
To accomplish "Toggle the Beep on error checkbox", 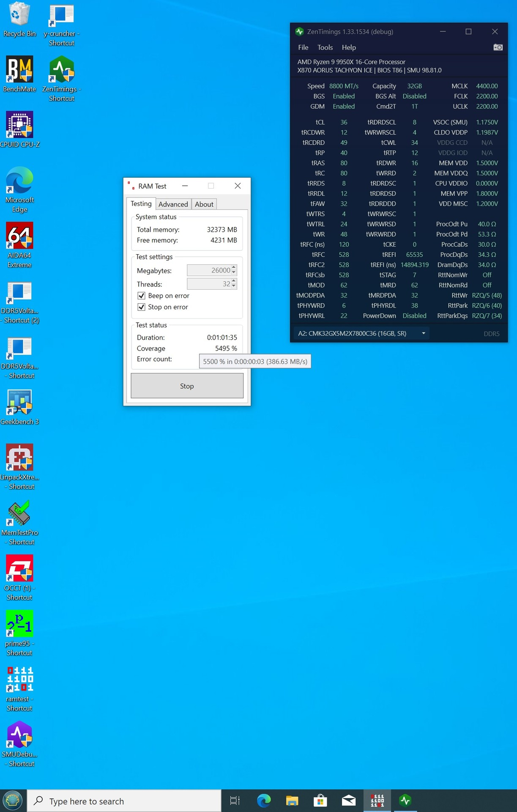I will [x=142, y=296].
